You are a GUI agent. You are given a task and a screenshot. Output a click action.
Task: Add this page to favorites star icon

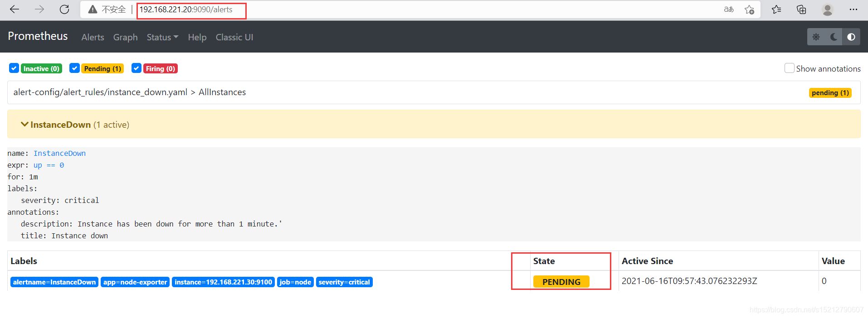pyautogui.click(x=749, y=10)
